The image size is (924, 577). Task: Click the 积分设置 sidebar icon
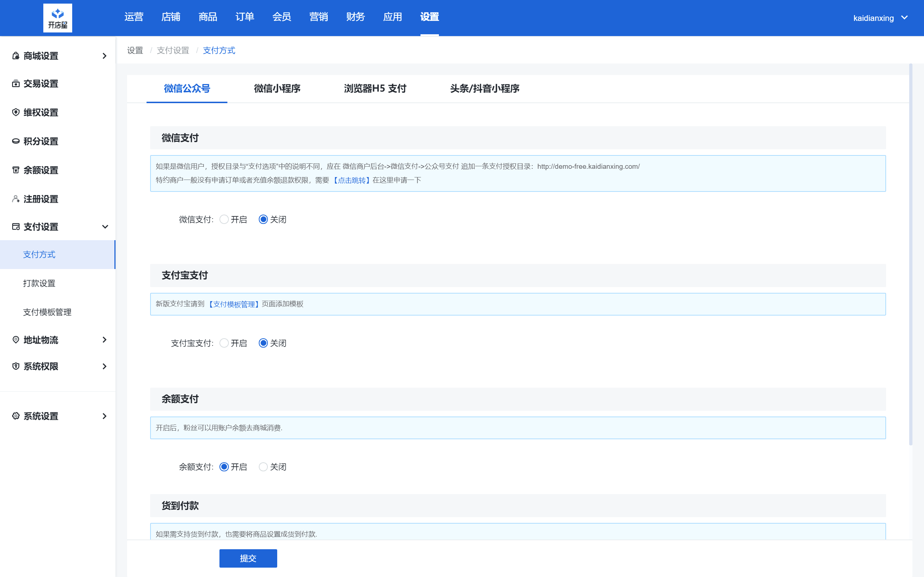16,141
